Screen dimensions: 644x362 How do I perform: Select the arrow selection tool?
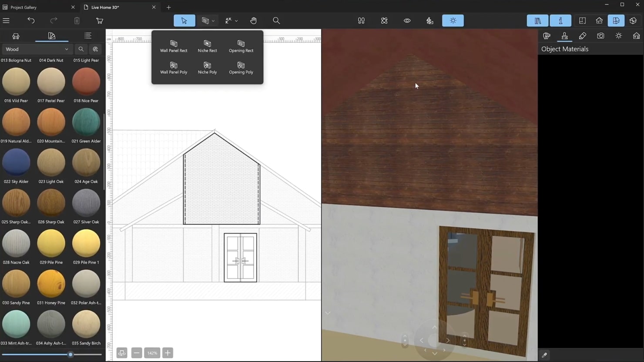click(x=184, y=20)
